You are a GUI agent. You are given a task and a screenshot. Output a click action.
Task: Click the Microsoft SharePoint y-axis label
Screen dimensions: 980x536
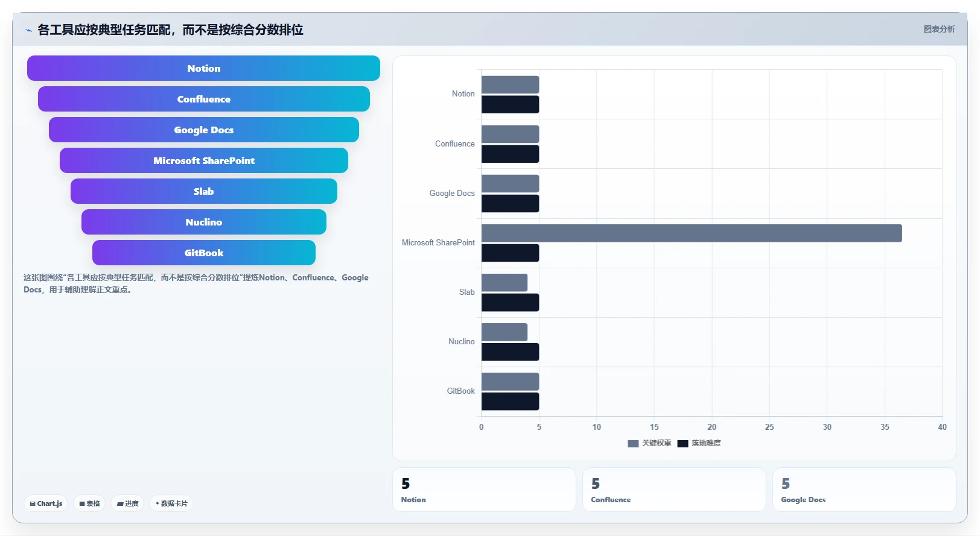point(439,243)
